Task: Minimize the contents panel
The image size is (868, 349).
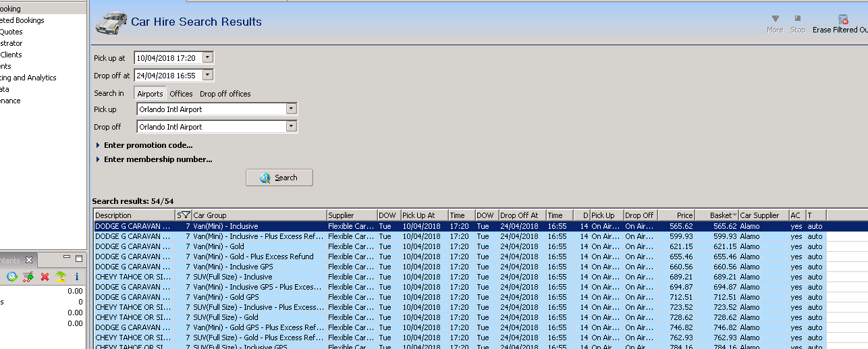Action: click(67, 258)
